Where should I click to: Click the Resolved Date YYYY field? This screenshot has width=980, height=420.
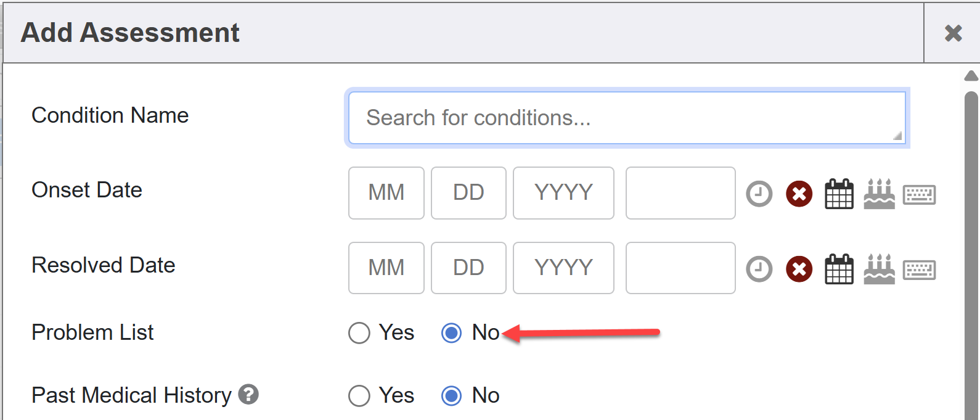point(563,268)
